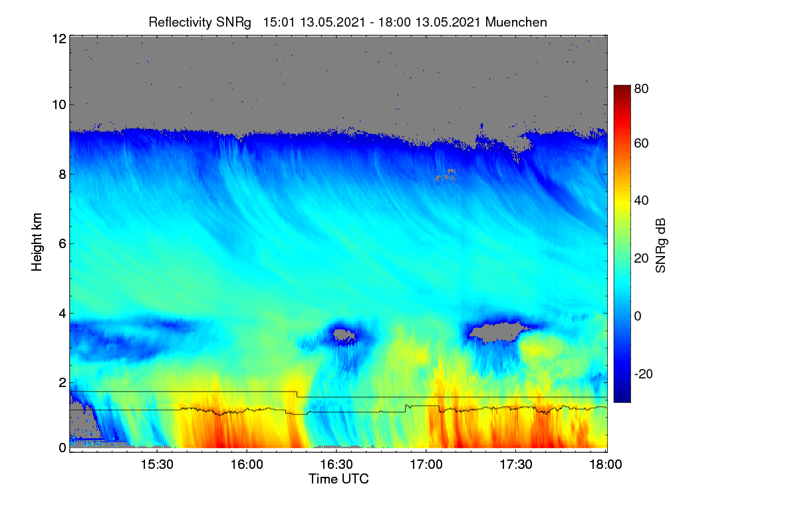Screen dimensions: 798x532
Task: Click the height tick label 10
Action: 59,104
